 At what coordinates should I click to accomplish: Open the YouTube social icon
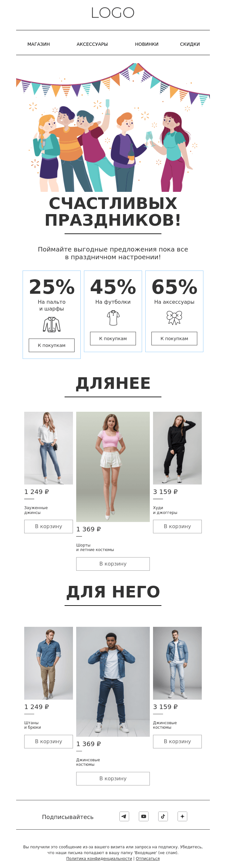(144, 816)
